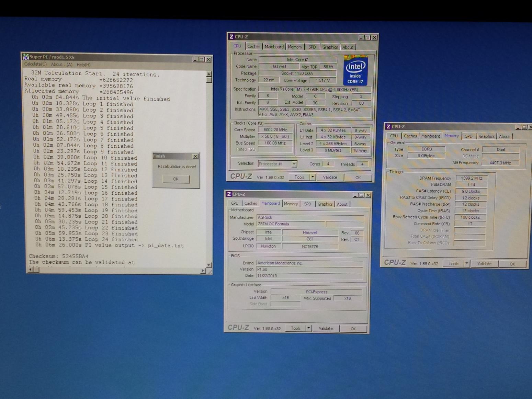The width and height of the screenshot is (532, 399).
Task: Switch to the Caches tab in the top CPU-Z window
Action: (x=254, y=47)
